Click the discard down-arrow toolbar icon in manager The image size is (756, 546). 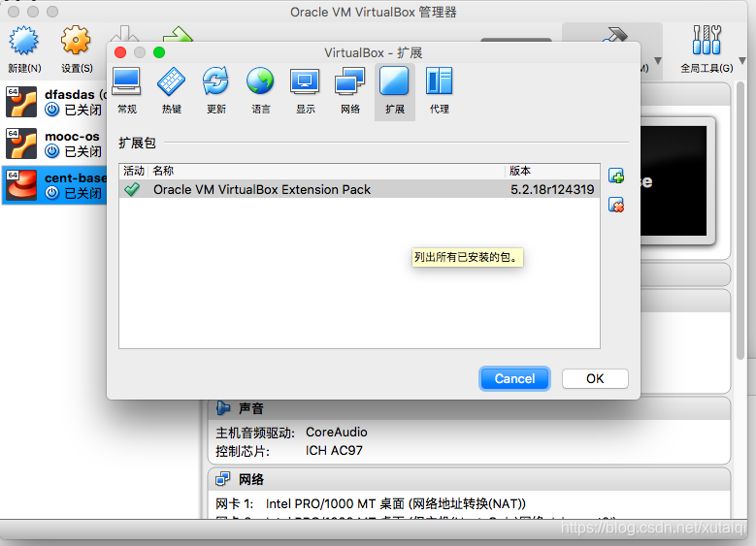coord(124,34)
